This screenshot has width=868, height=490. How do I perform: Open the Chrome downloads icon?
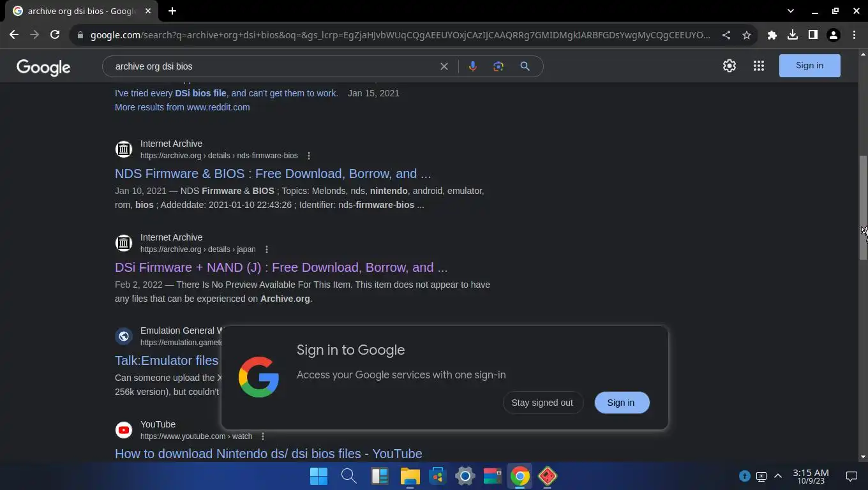[x=793, y=35]
